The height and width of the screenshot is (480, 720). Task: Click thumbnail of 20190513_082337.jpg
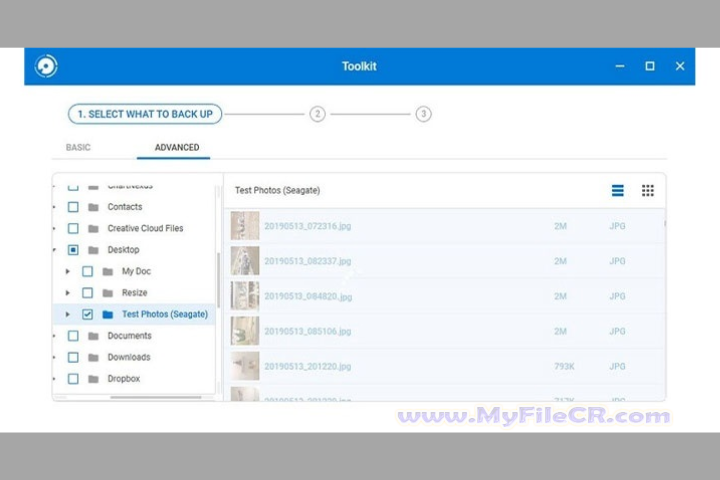point(245,261)
